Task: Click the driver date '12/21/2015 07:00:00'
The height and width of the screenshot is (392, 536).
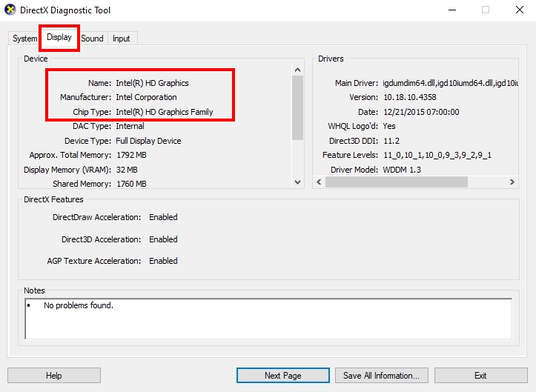Action: pyautogui.click(x=421, y=112)
